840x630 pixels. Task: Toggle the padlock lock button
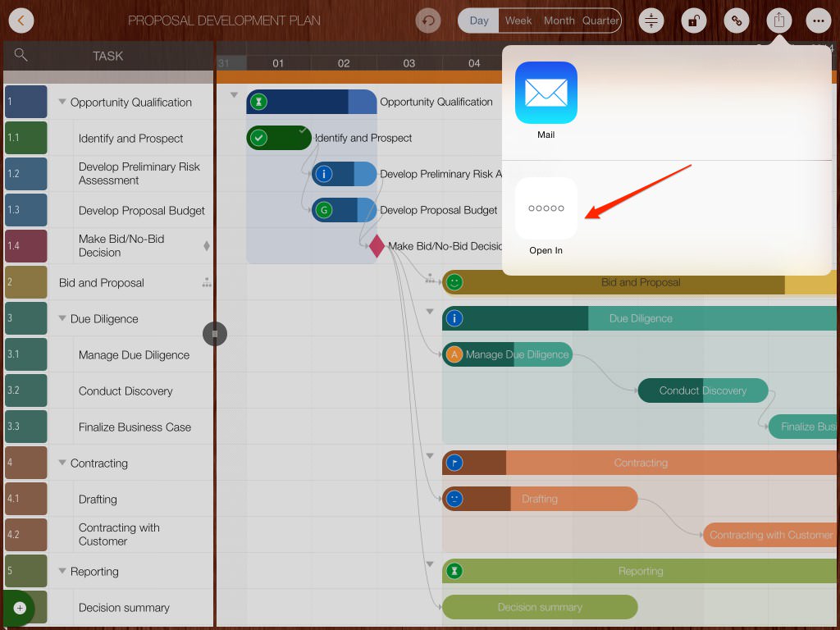[x=693, y=21]
